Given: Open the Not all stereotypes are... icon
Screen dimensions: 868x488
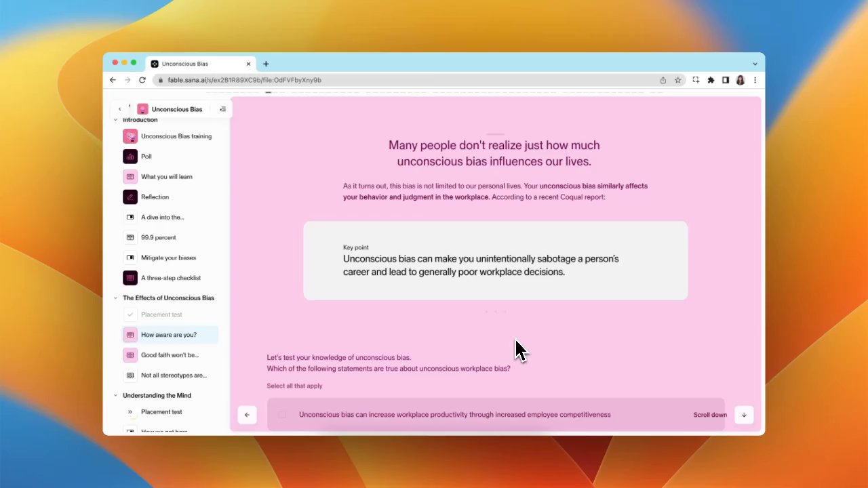Looking at the screenshot, I should coord(130,375).
